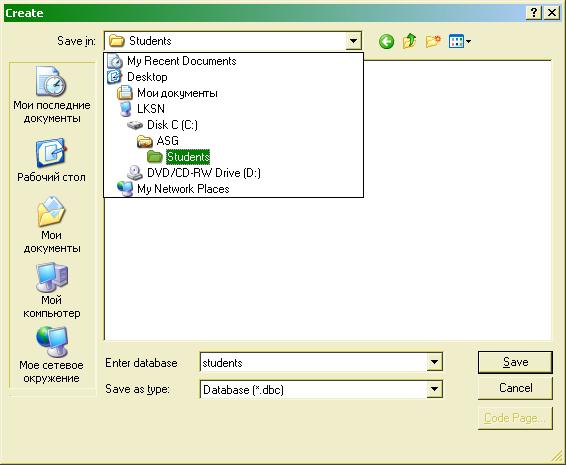Select highlighted Students folder in list

233,157
